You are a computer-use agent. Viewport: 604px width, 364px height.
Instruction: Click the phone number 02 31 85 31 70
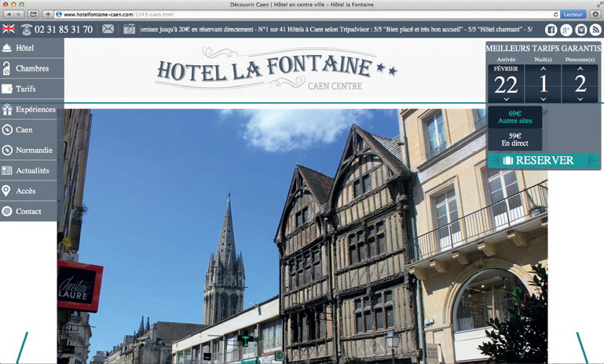coord(64,30)
